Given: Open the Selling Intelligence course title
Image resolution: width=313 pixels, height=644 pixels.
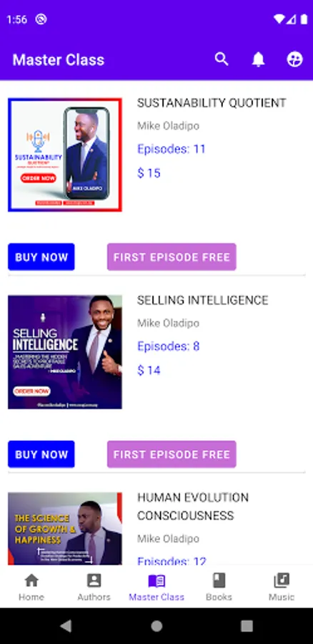Looking at the screenshot, I should point(203,301).
